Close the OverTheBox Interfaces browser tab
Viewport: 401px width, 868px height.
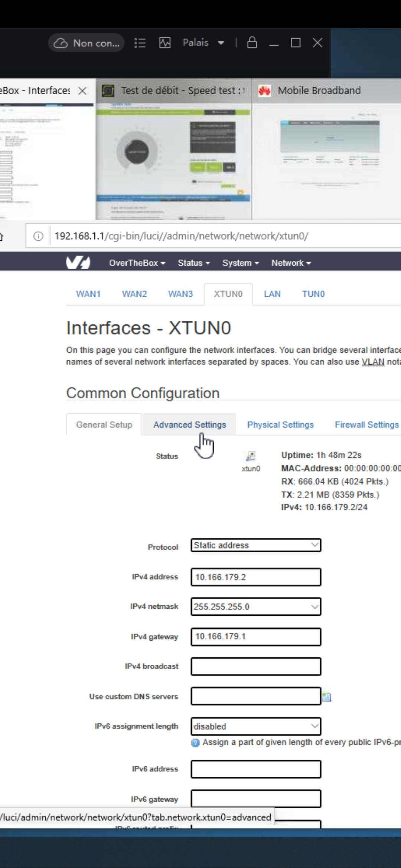pyautogui.click(x=82, y=91)
